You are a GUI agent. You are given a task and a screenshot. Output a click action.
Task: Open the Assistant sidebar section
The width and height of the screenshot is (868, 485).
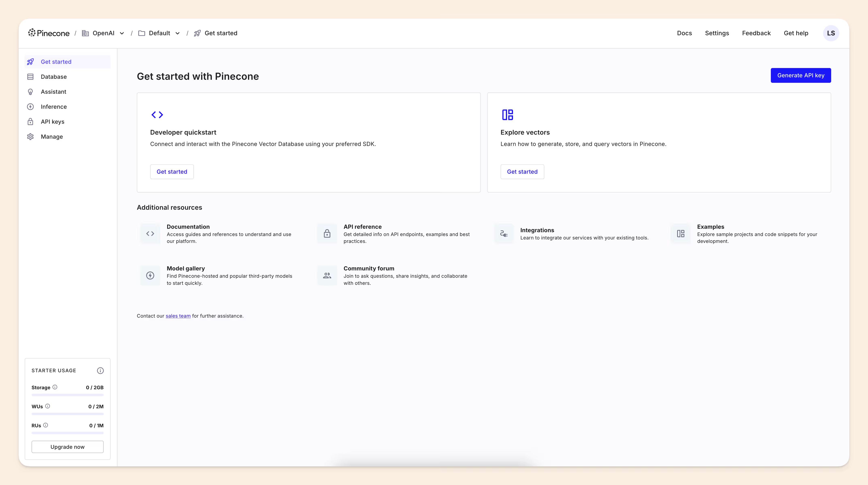tap(67, 92)
